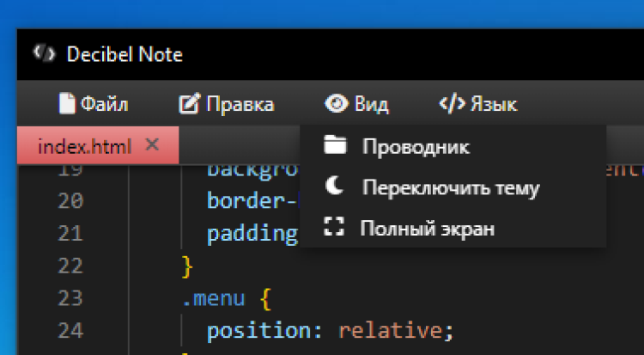
Task: Click the document icon beside Файл
Action: pos(66,104)
